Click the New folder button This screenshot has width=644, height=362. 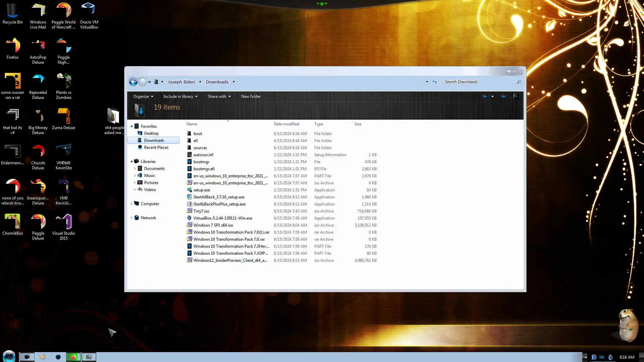point(251,97)
